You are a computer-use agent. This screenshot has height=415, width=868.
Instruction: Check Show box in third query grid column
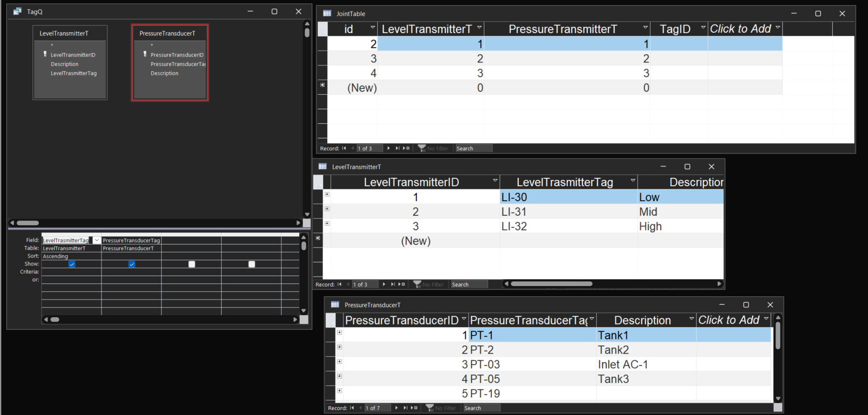click(192, 264)
